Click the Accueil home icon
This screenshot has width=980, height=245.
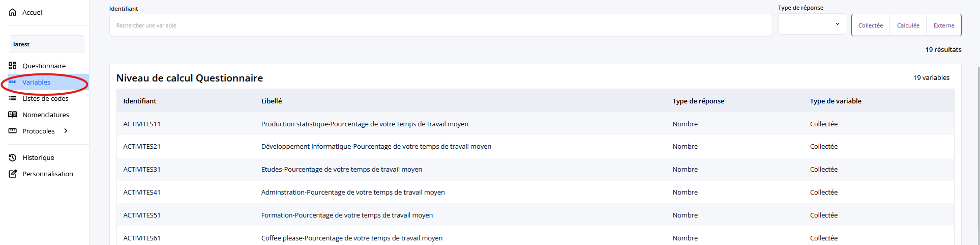tap(13, 12)
